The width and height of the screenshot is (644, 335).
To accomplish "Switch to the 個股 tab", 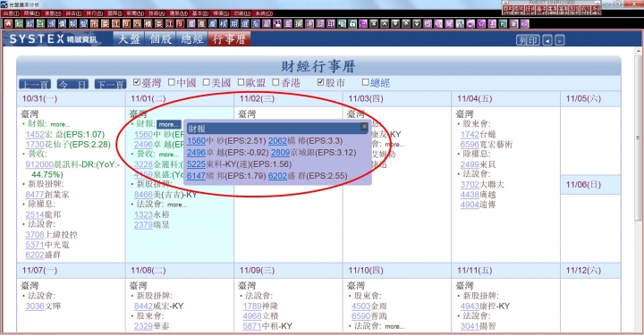I will click(x=161, y=39).
